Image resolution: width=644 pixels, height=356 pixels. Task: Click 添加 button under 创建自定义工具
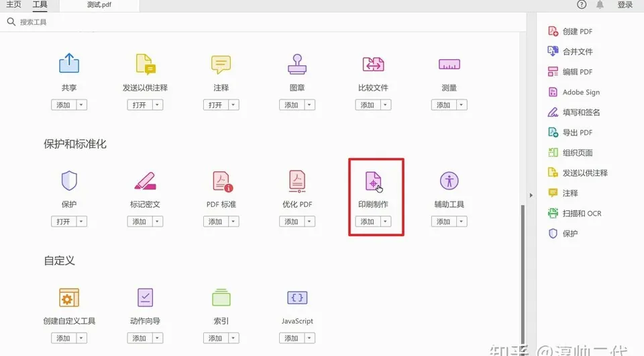[64, 339]
